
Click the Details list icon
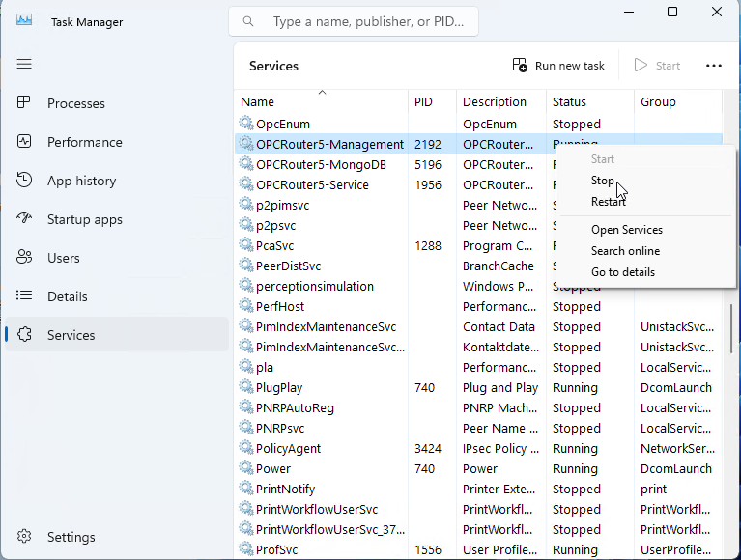point(25,296)
